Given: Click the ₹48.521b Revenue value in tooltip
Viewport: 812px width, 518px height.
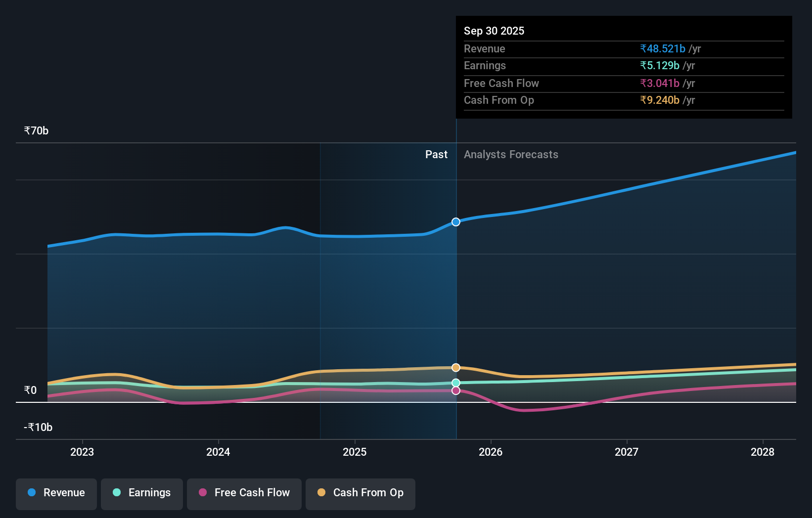Looking at the screenshot, I should click(663, 48).
